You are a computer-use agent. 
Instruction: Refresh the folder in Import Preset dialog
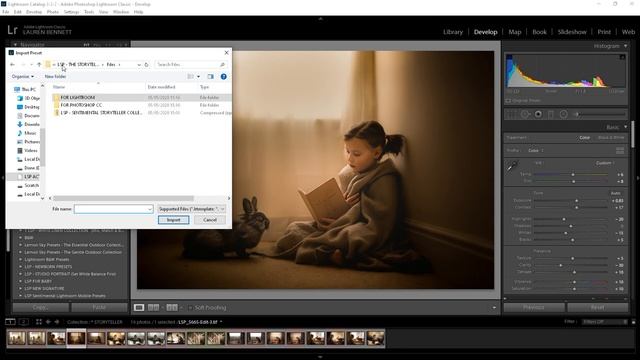(x=147, y=64)
